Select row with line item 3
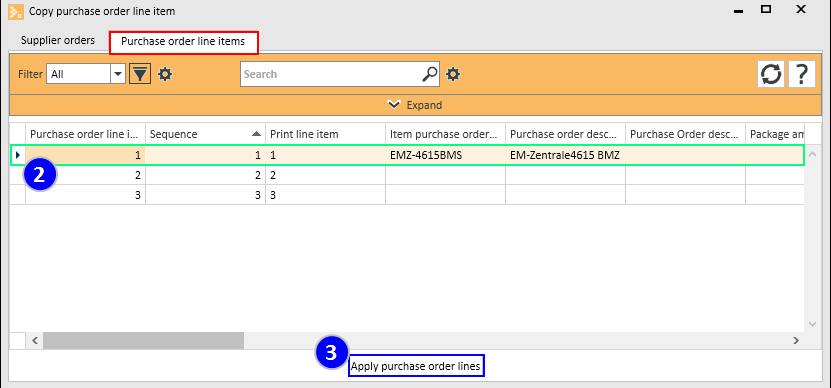 pos(407,195)
